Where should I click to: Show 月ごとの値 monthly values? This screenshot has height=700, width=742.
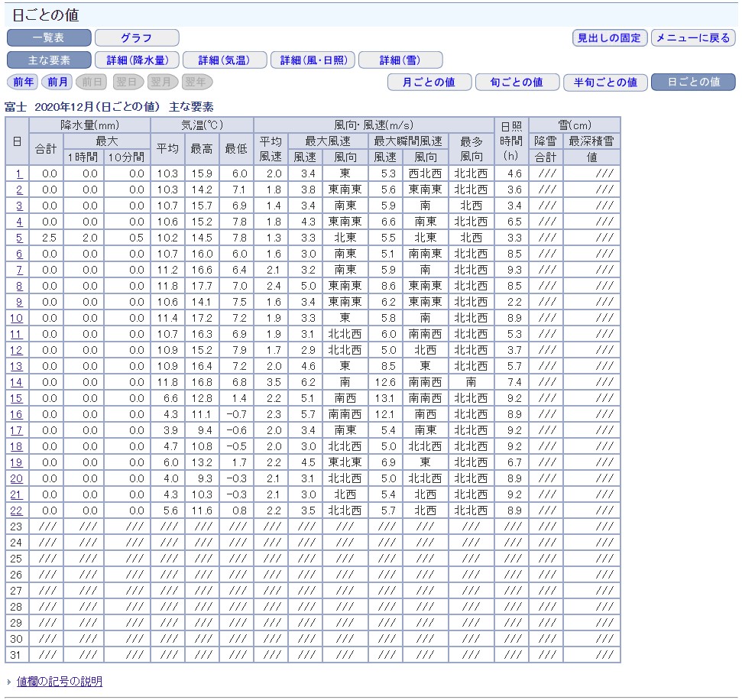point(429,82)
